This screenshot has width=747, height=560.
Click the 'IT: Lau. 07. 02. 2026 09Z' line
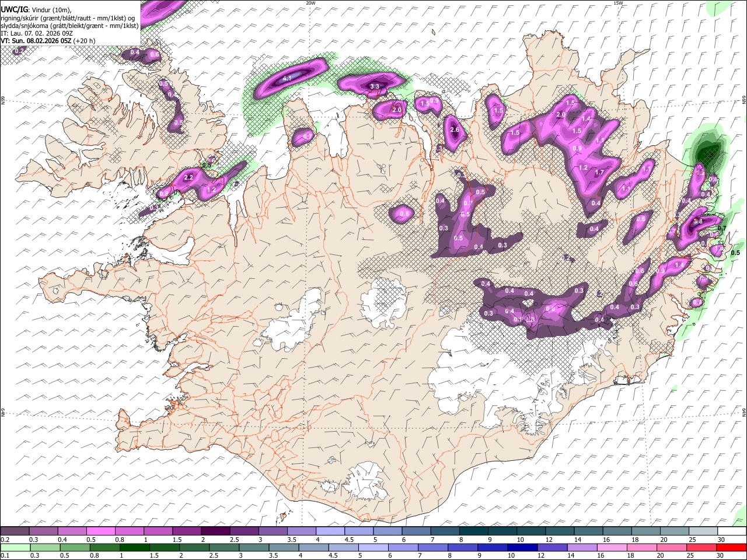pyautogui.click(x=37, y=33)
